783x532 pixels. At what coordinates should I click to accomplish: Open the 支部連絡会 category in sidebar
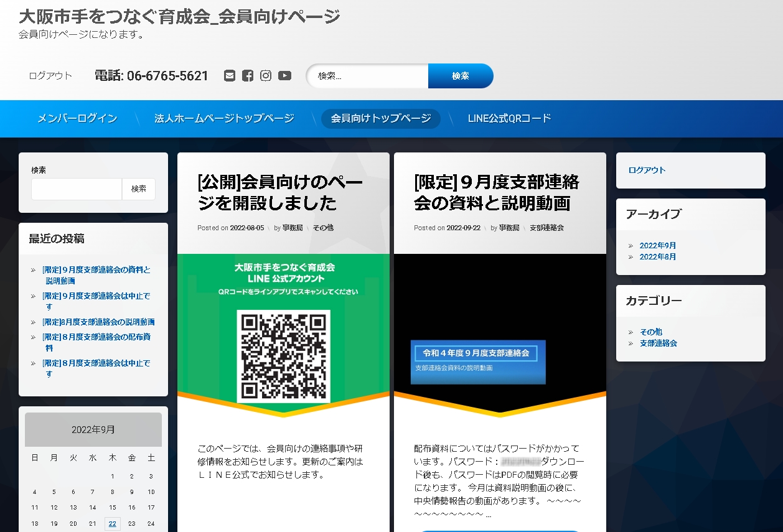coord(658,343)
